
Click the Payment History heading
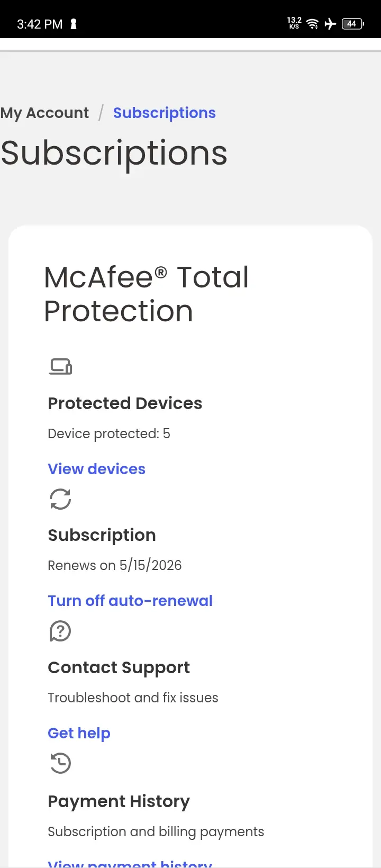pos(119,801)
